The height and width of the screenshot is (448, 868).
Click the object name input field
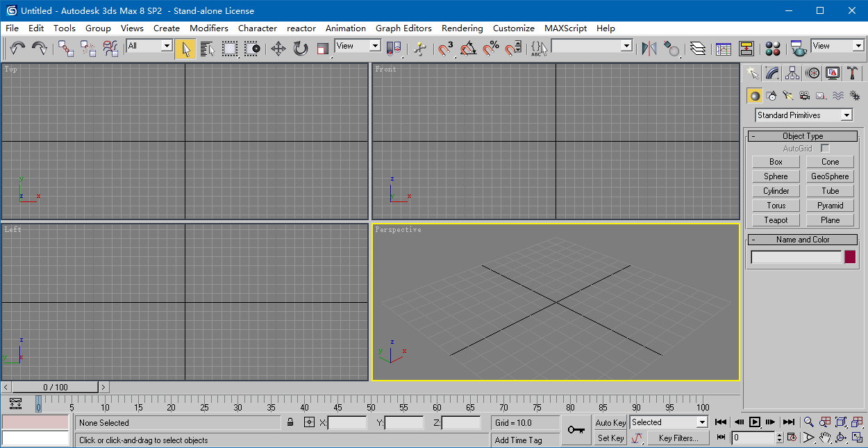(x=796, y=257)
